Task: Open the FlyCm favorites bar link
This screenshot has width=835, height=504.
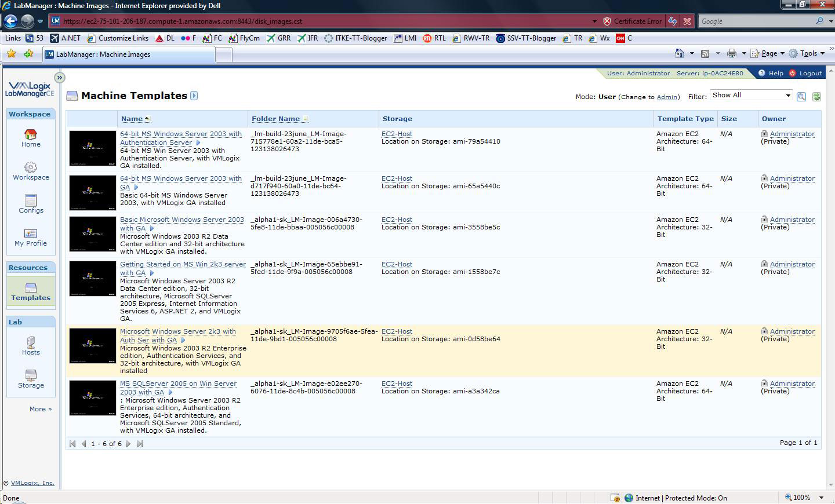Action: (244, 38)
